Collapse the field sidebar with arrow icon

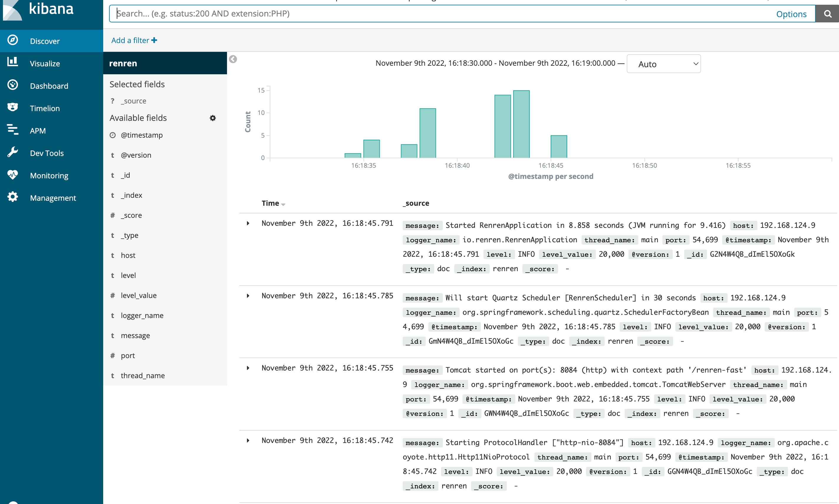(233, 60)
